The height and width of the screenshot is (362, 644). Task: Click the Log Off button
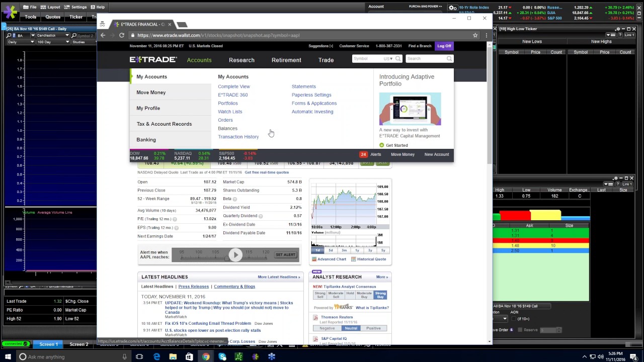(444, 46)
